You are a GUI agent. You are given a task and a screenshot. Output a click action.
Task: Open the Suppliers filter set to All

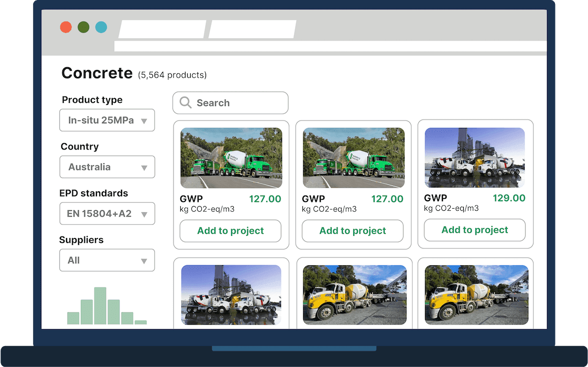[x=107, y=260]
